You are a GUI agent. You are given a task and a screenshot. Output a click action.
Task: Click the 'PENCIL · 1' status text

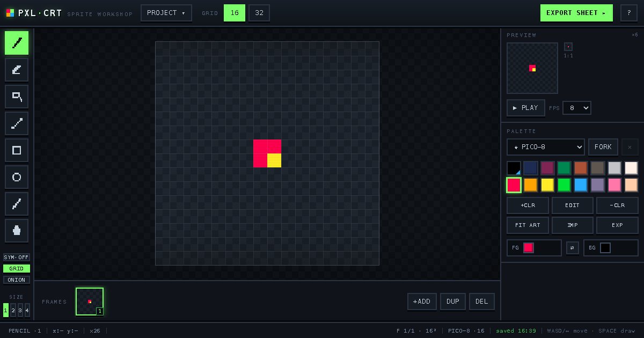pyautogui.click(x=25, y=331)
